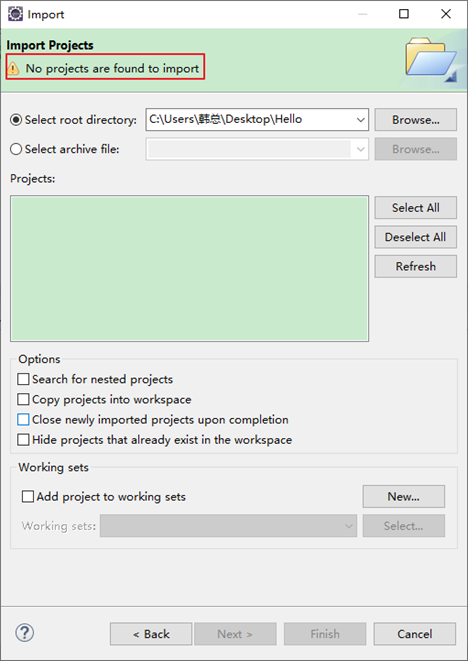Click inside the empty Projects list
468x661 pixels.
189,269
